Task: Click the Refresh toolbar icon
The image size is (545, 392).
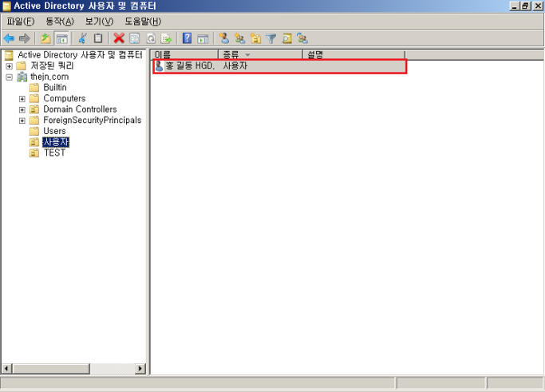Action: [151, 38]
